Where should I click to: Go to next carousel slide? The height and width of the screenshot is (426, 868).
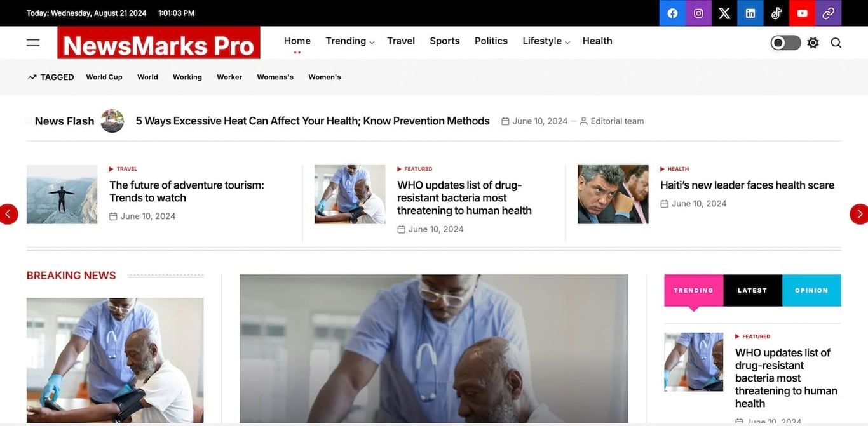[x=858, y=214]
